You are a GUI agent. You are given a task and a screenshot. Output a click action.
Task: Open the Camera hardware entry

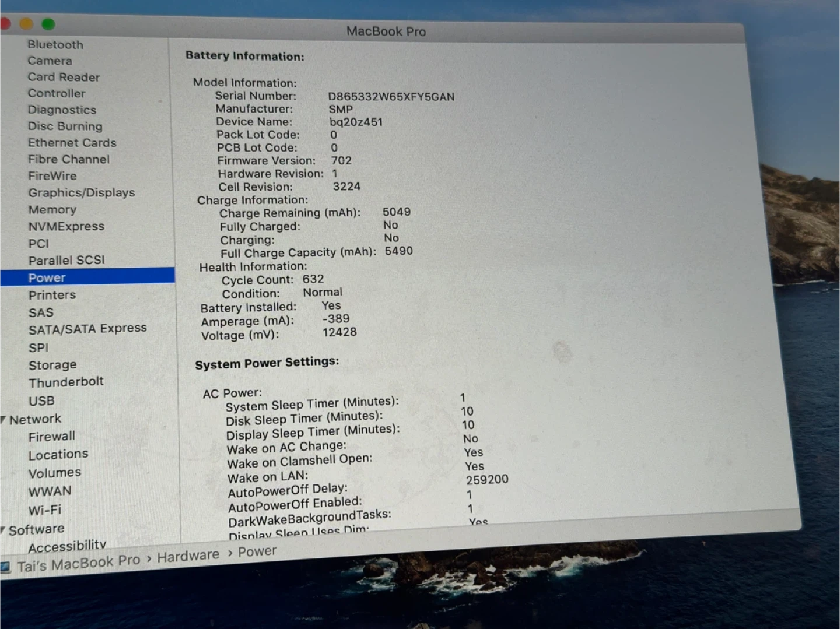[50, 61]
